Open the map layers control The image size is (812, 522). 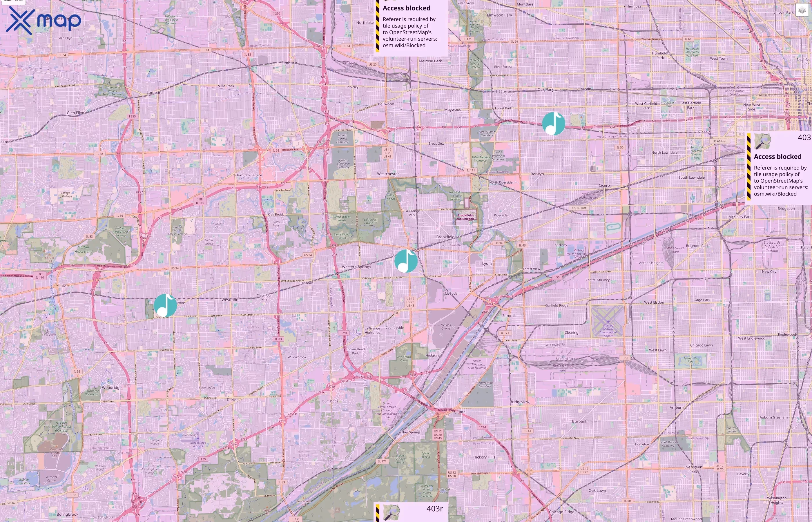[x=802, y=10]
